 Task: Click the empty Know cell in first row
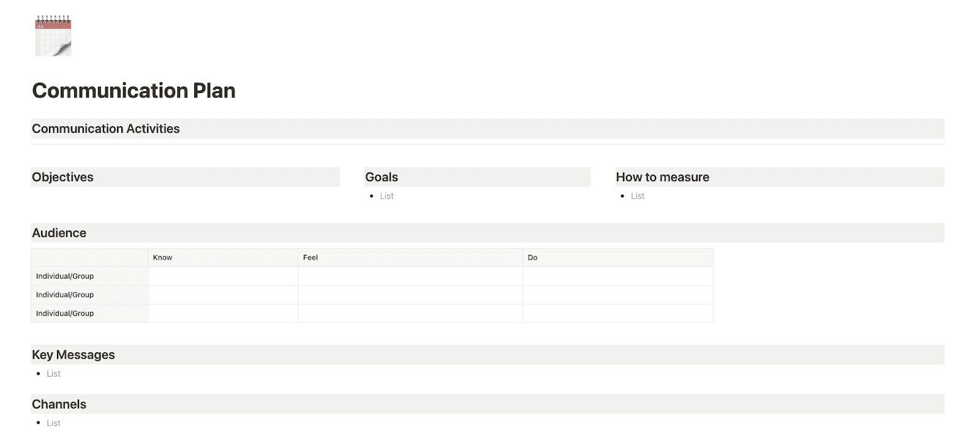point(222,276)
